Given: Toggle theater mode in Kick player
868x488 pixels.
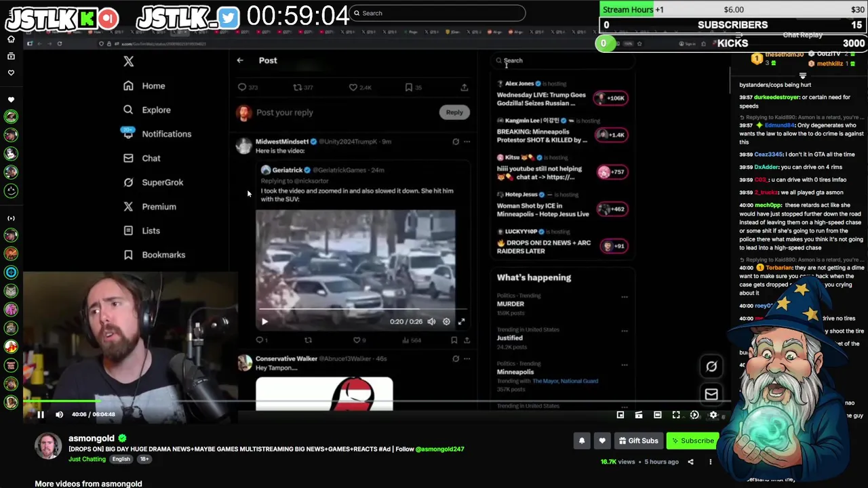Looking at the screenshot, I should 657,415.
